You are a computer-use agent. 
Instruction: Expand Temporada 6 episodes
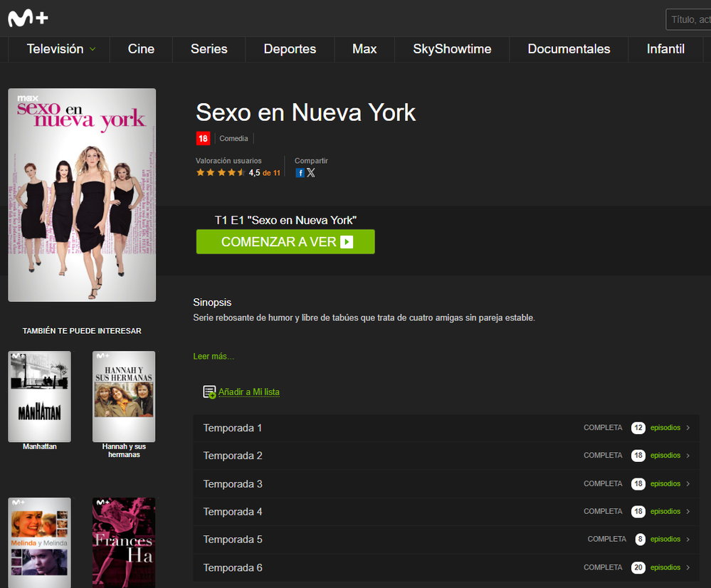click(x=441, y=567)
